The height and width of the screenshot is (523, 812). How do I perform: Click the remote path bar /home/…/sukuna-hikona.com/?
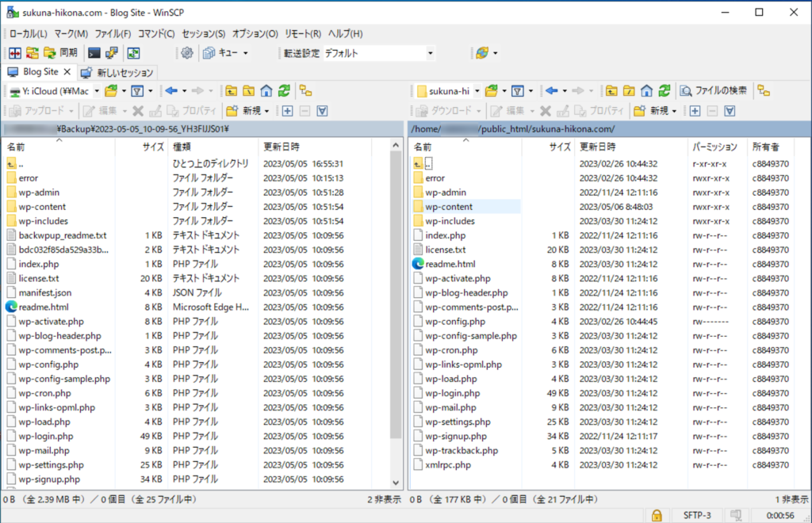pos(610,129)
